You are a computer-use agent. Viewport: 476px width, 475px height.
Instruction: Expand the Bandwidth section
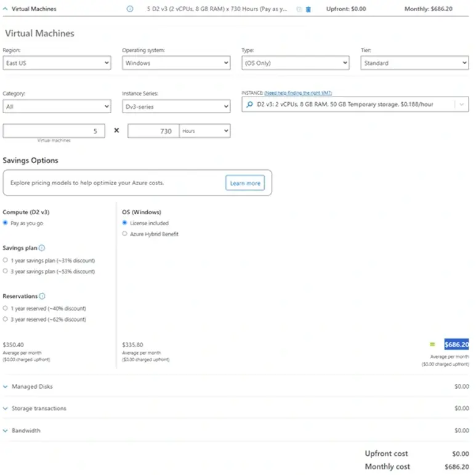[5, 431]
